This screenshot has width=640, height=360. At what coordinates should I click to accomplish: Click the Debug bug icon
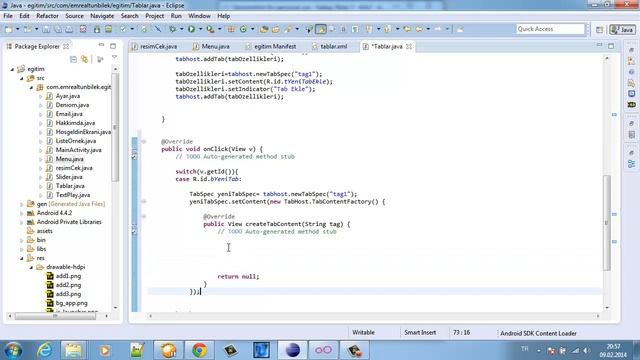tap(173, 29)
